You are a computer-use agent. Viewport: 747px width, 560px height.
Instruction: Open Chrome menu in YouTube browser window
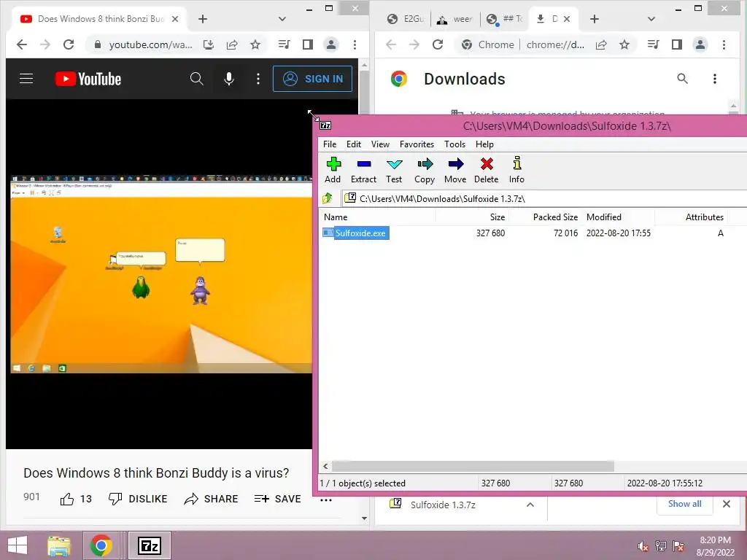(x=355, y=44)
